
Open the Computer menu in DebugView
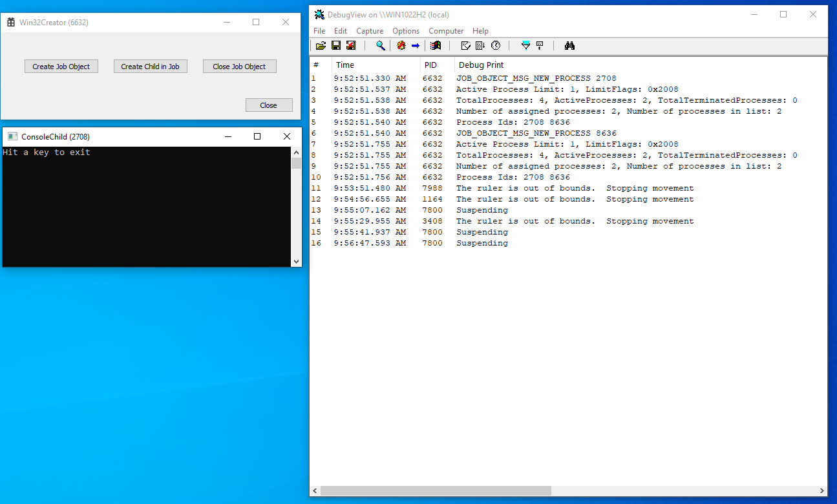(446, 31)
